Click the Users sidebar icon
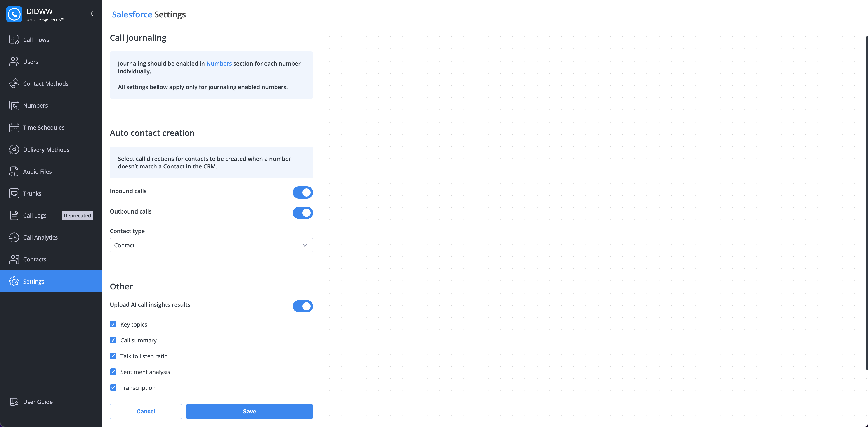The height and width of the screenshot is (427, 868). [14, 61]
